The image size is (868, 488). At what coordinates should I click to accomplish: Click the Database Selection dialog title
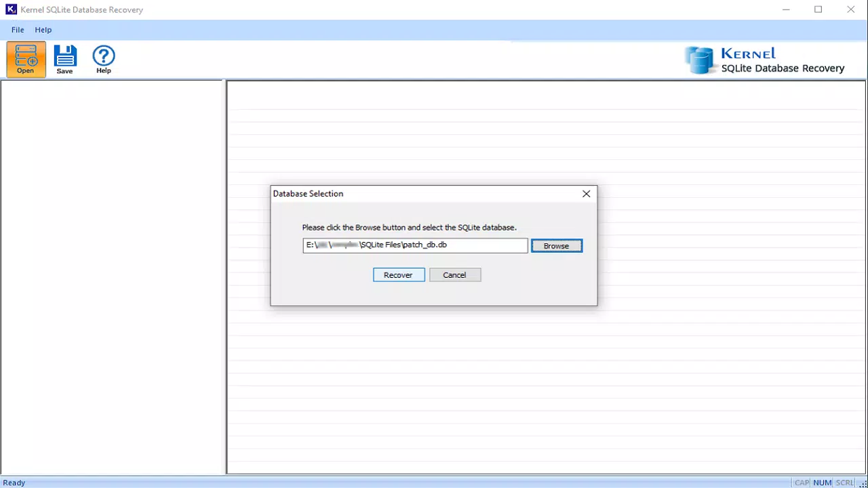point(308,194)
